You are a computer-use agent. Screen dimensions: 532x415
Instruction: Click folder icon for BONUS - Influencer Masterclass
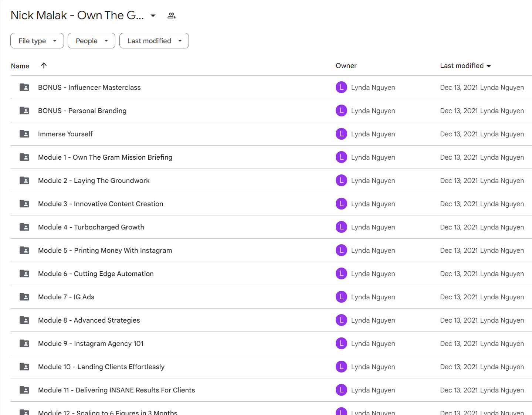click(x=24, y=87)
